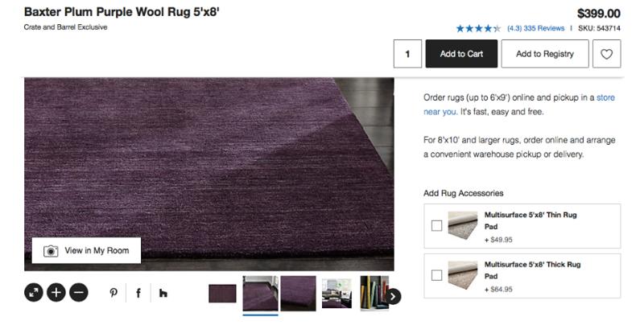Share the rug on Houzz
The image size is (644, 329).
pos(163,293)
